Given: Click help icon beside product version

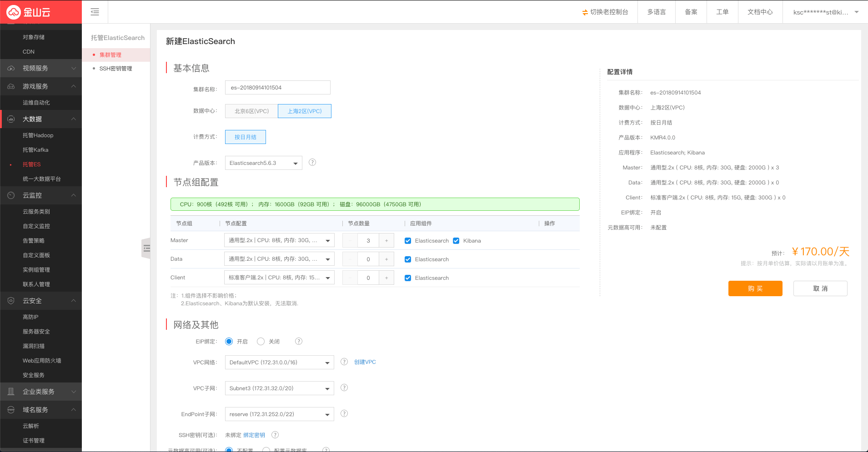Looking at the screenshot, I should [312, 162].
